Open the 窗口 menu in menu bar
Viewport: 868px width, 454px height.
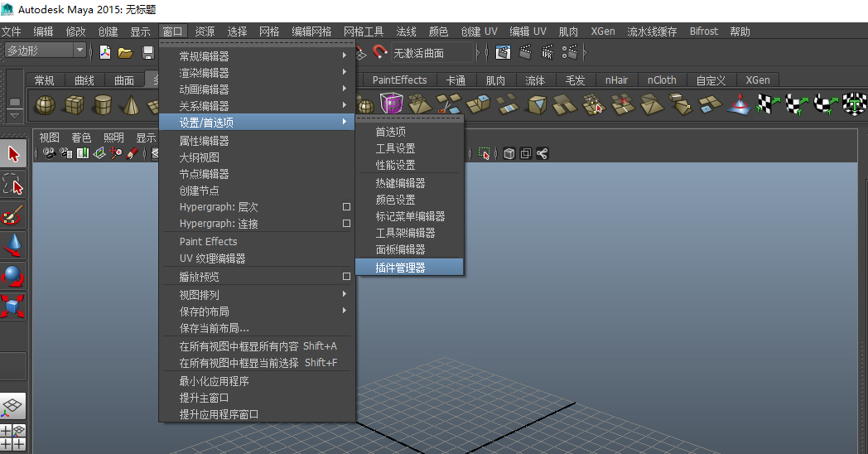click(173, 31)
